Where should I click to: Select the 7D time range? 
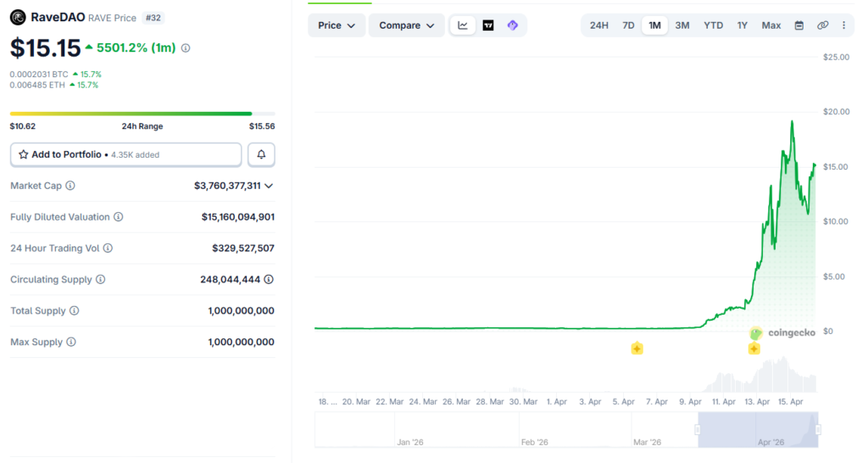(x=628, y=25)
